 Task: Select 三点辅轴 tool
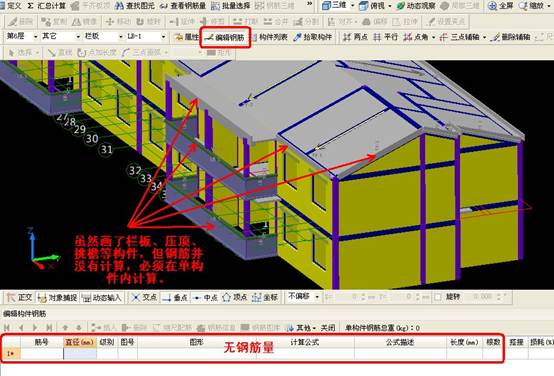[459, 37]
